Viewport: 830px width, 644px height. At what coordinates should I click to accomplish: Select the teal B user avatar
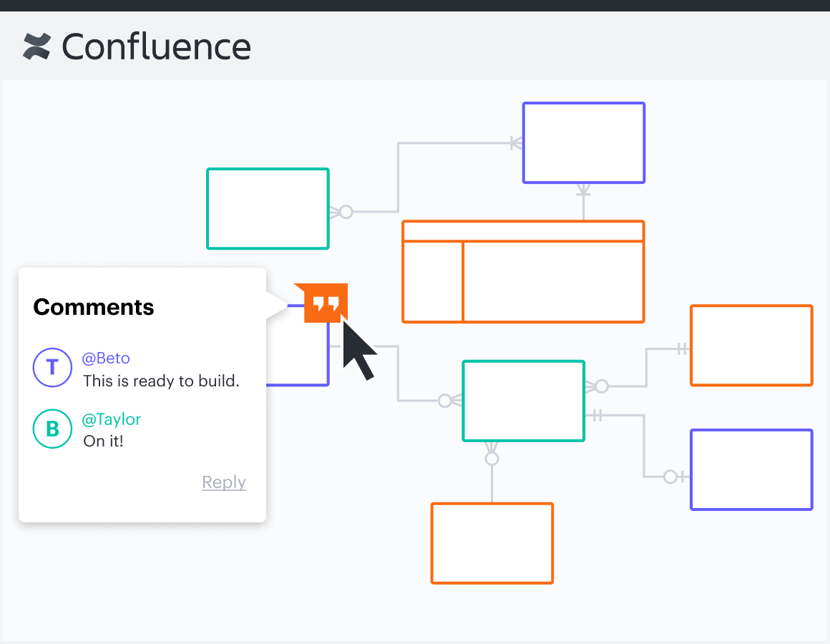click(x=52, y=429)
